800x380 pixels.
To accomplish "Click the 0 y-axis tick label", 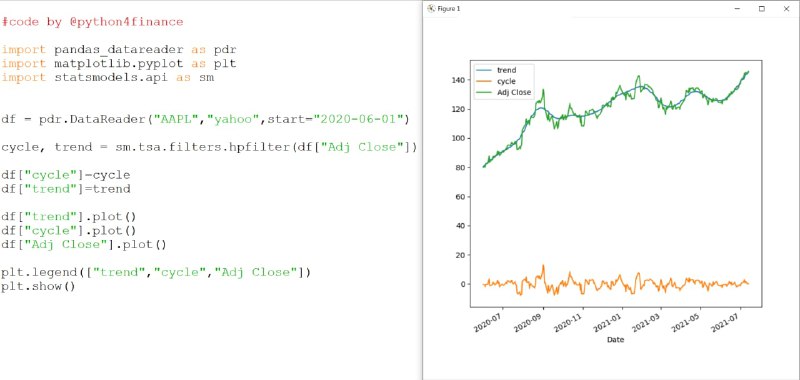I will (463, 284).
